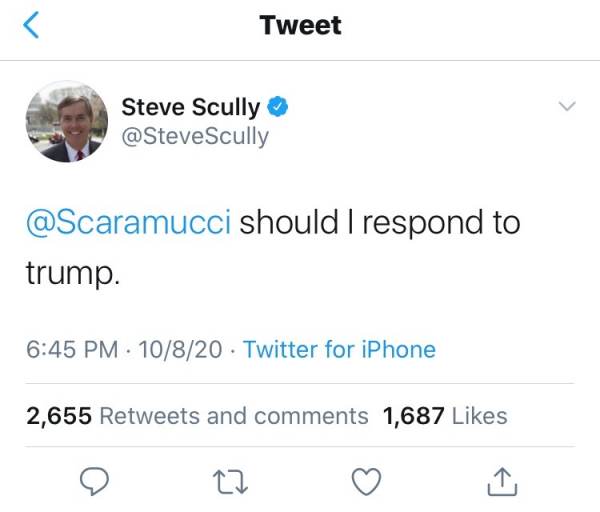
Task: Open the @SteveScully handle
Action: click(195, 135)
